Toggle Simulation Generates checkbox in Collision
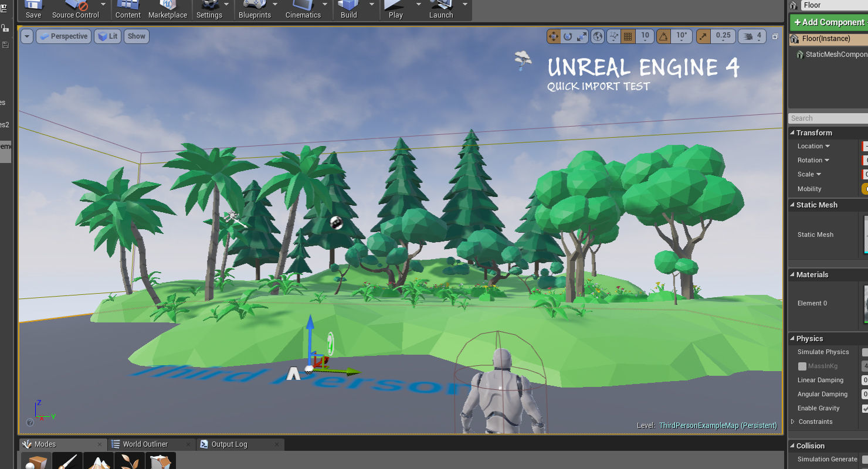 click(x=865, y=459)
